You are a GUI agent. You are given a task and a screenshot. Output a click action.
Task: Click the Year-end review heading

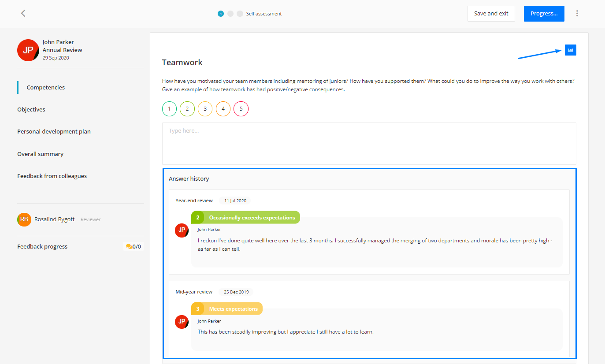pos(194,201)
